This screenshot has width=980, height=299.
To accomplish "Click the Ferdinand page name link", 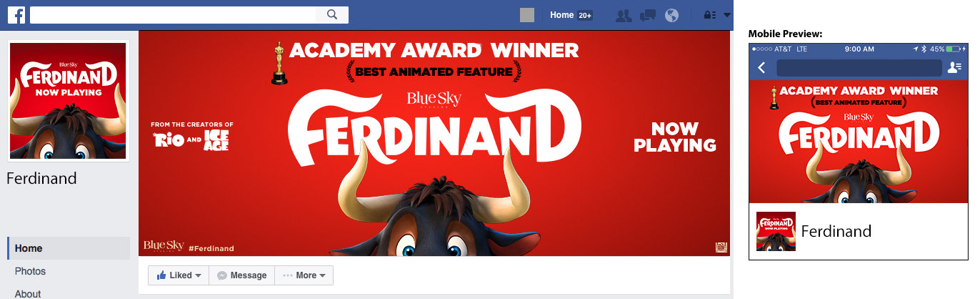I will tap(41, 178).
